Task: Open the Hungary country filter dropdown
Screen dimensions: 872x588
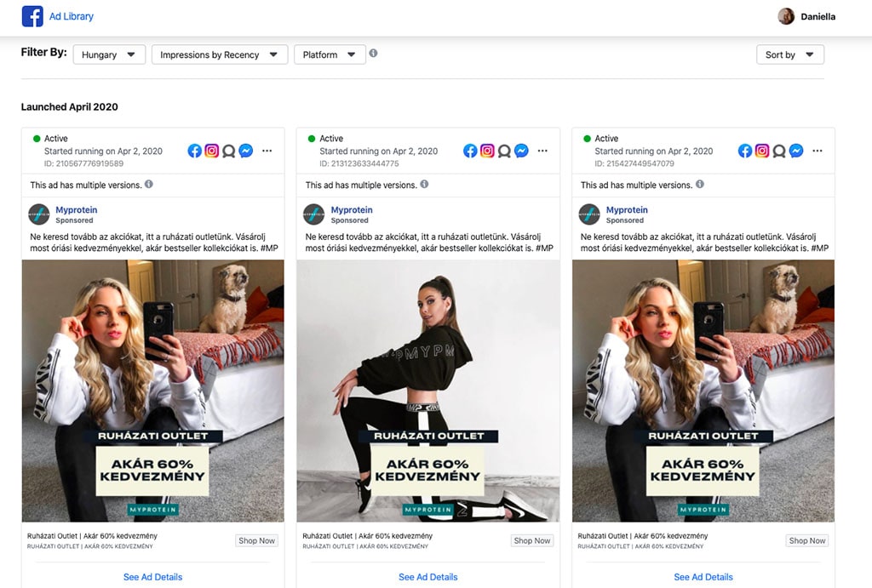Action: click(109, 54)
